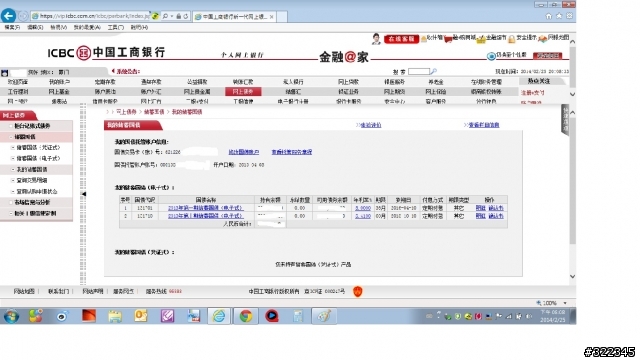Open bond name link in row 121701
This screenshot has width=640, height=360.
tap(205, 208)
